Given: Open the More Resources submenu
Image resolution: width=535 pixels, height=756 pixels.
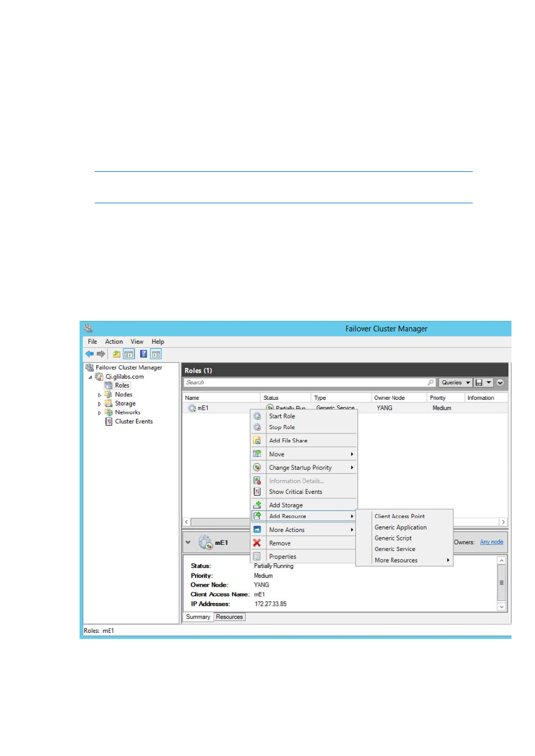Looking at the screenshot, I should 404,560.
